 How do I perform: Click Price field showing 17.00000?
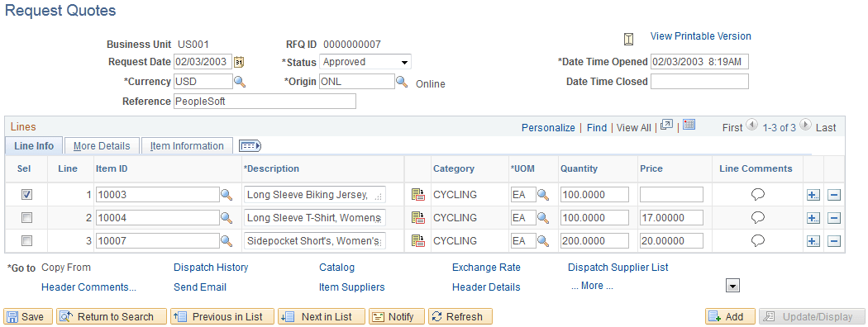[671, 218]
